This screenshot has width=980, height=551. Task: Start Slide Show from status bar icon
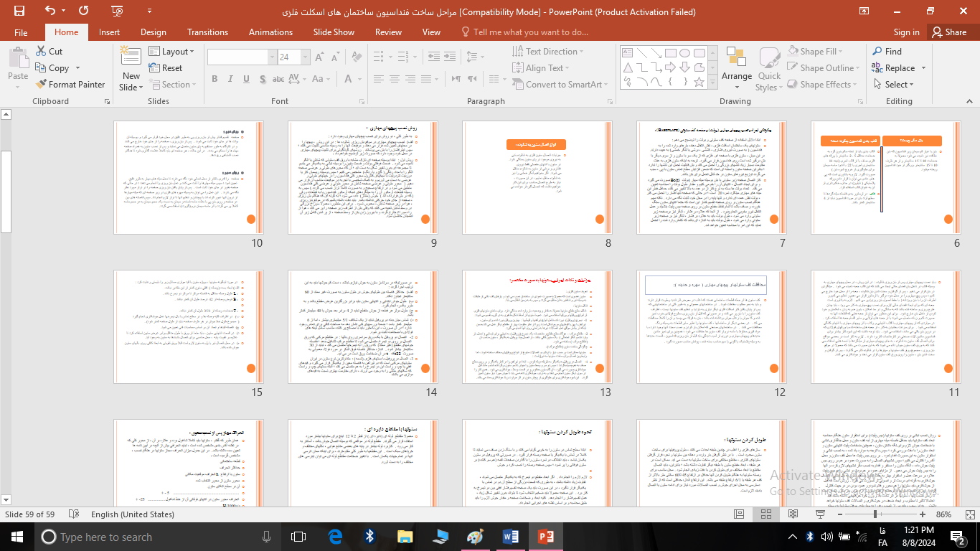pyautogui.click(x=821, y=514)
